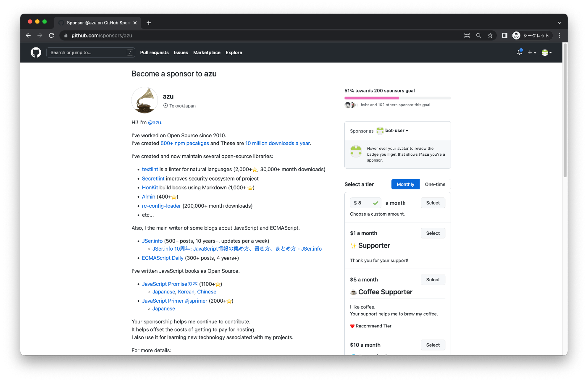The image size is (588, 382).
Task: Select the $10 a month tier
Action: 433,345
